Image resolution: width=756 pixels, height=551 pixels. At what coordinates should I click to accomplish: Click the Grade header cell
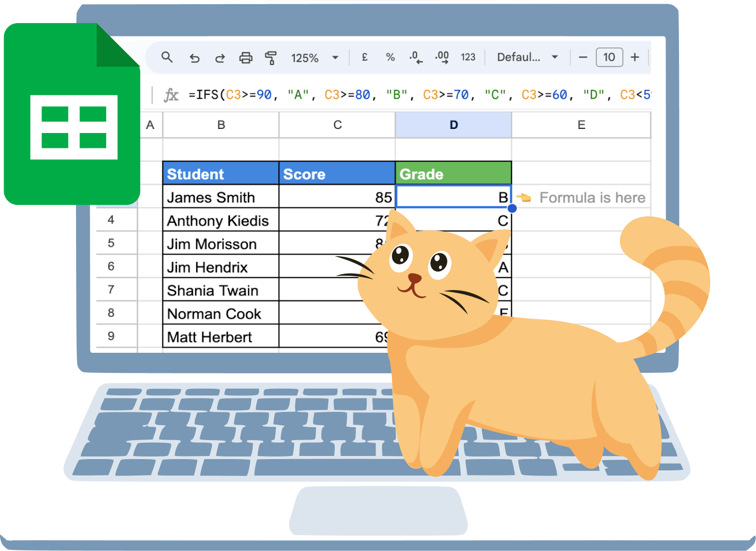[x=453, y=174]
